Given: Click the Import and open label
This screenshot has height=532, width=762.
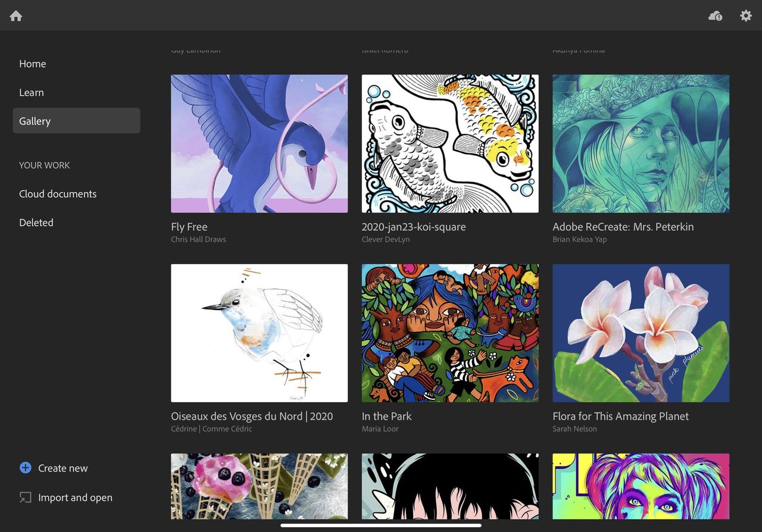Looking at the screenshot, I should coord(75,497).
